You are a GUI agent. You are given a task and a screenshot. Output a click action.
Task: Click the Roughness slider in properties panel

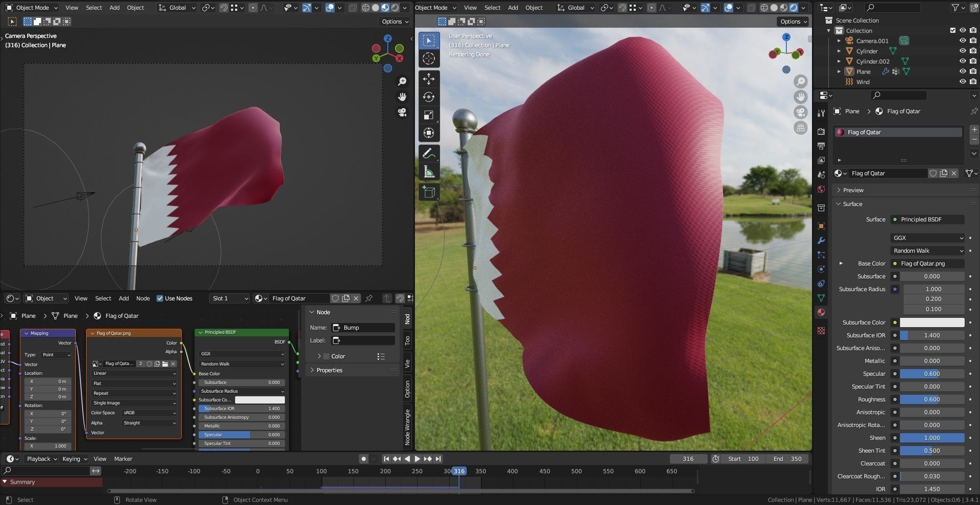tap(932, 399)
